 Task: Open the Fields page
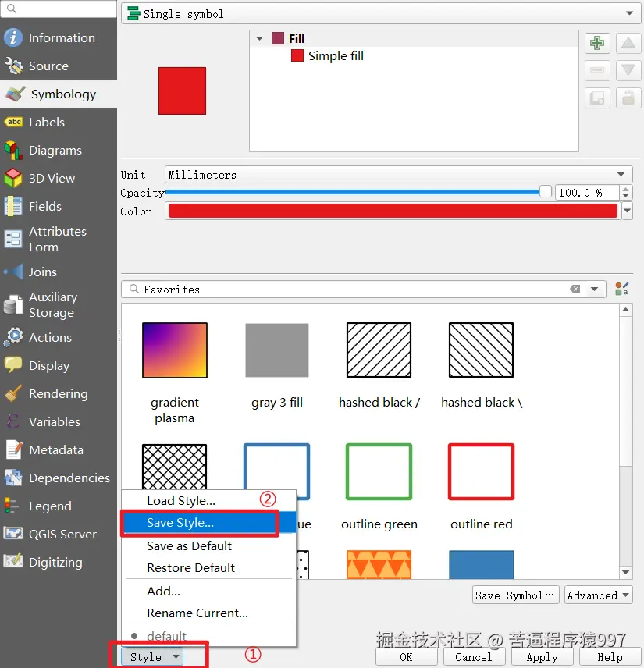(59, 207)
